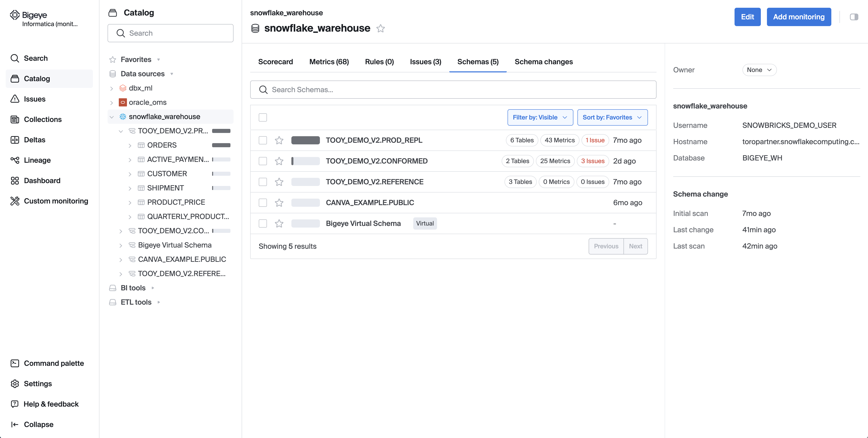Star the Bigeye Virtual Schema row
Viewport: 868px width, 438px height.
pos(279,223)
